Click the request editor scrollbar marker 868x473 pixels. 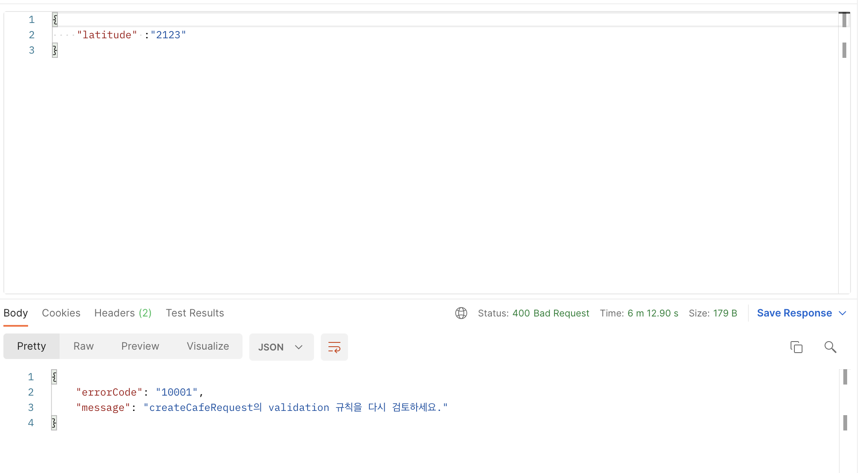[844, 50]
